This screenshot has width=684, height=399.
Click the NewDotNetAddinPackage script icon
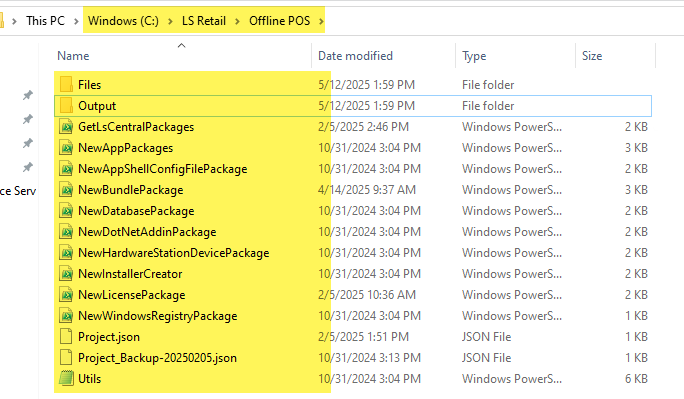click(x=66, y=232)
